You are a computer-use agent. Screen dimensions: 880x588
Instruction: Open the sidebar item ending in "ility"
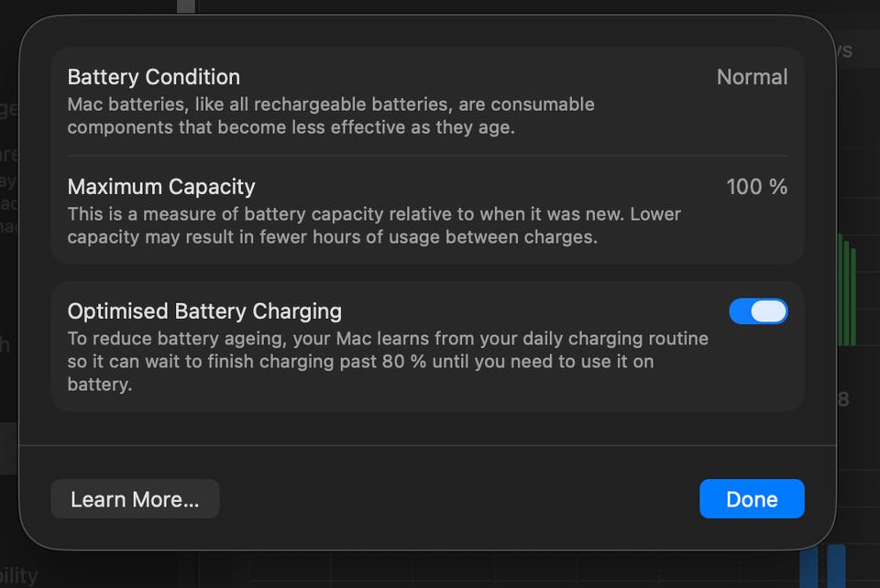point(18,576)
